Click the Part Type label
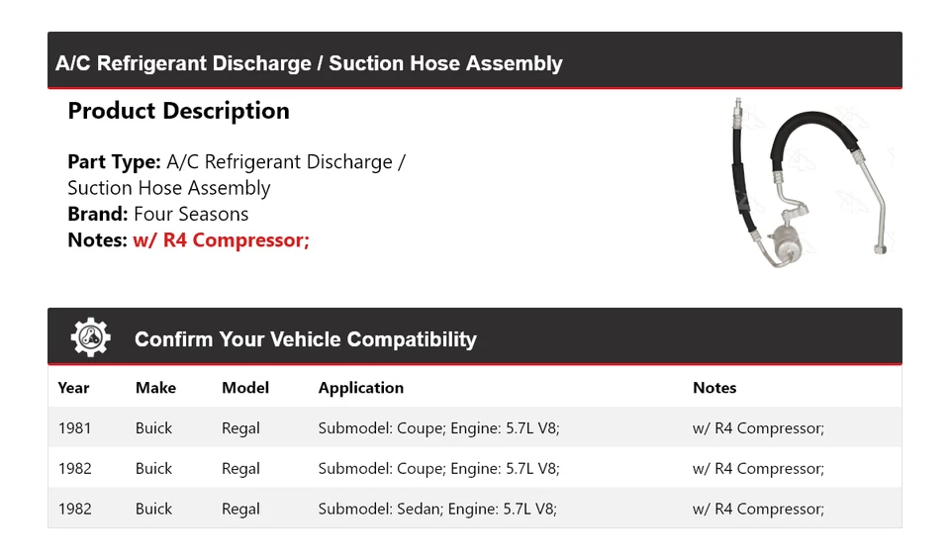The width and height of the screenshot is (950, 560). tap(114, 162)
